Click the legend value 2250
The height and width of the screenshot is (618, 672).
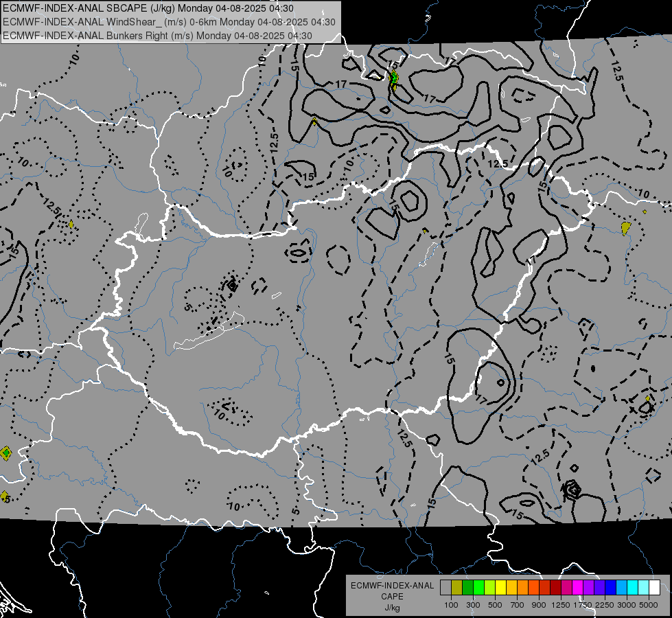point(605,605)
